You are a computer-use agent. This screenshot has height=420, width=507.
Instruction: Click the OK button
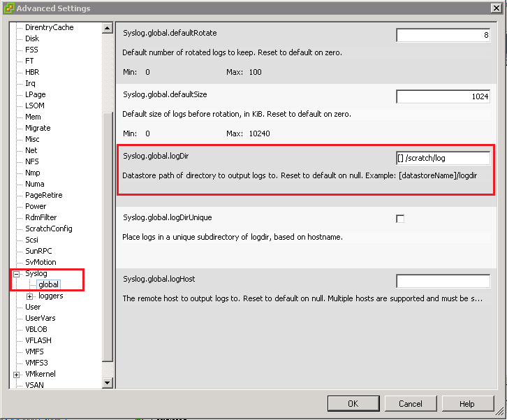(x=353, y=403)
